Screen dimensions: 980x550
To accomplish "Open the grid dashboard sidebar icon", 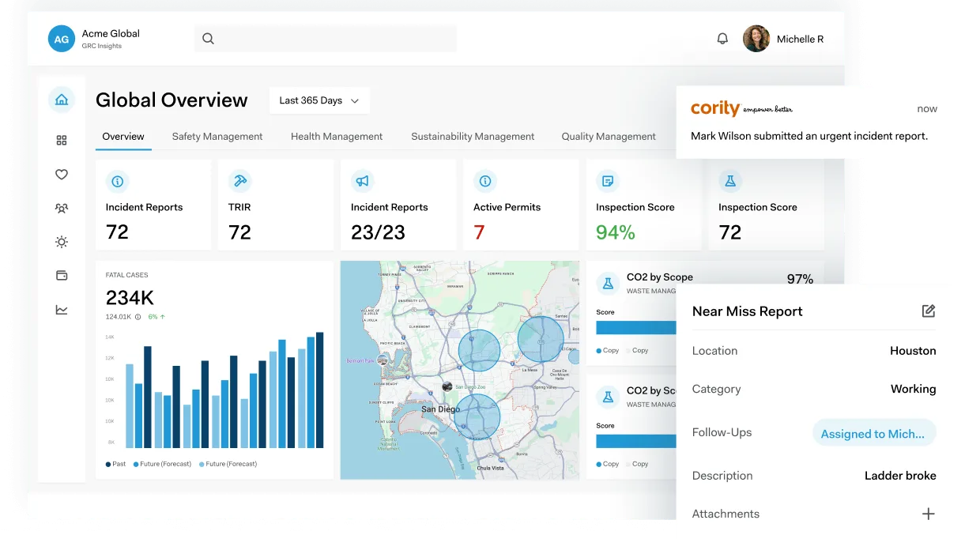I will click(62, 141).
